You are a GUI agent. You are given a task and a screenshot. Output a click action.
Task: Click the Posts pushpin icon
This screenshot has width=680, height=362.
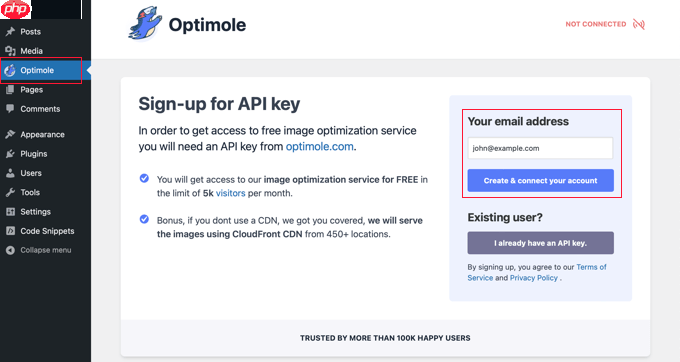coord(10,32)
